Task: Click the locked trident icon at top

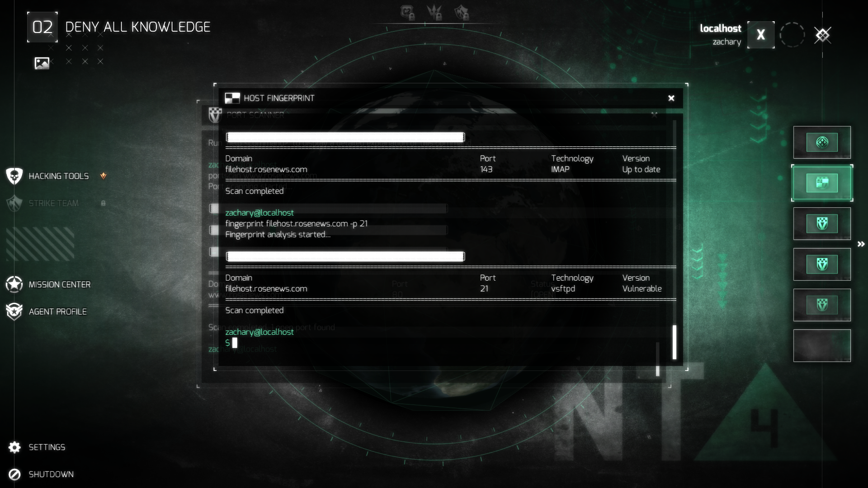Action: (x=434, y=13)
